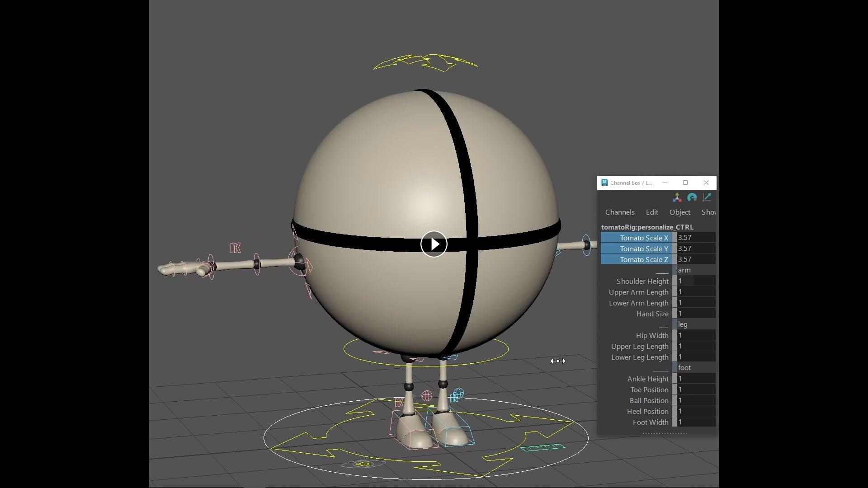Viewport: 868px width, 488px height.
Task: Click the manipulator icon in Channel Box
Action: [677, 197]
